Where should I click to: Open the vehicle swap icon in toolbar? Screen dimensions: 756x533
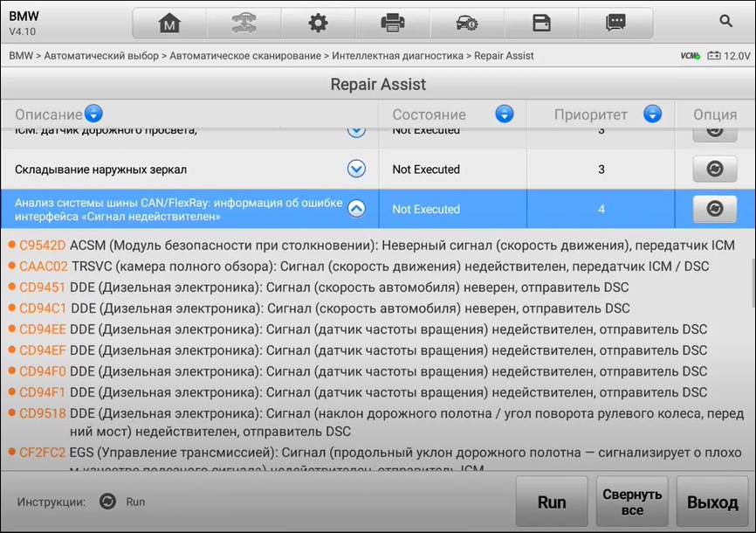[244, 23]
